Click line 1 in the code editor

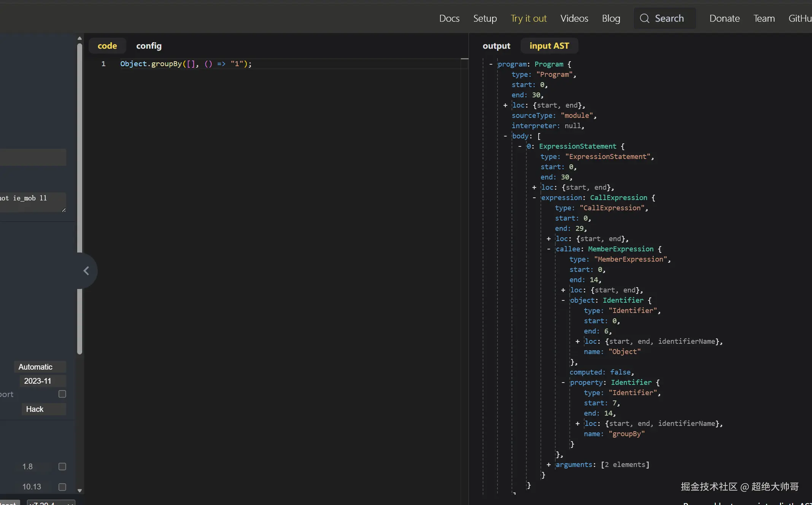pyautogui.click(x=186, y=64)
